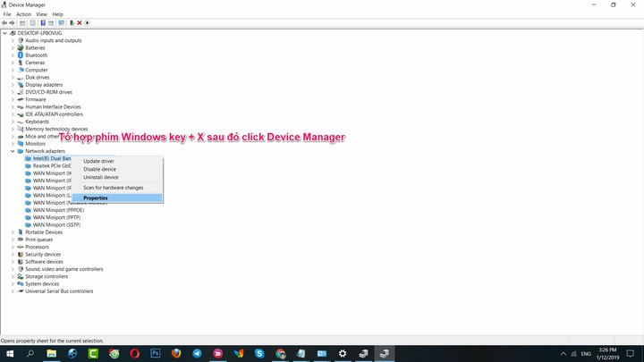Viewport: 644px width, 362px height.
Task: Click the scan for hardware changes monitor icon
Action: (62, 23)
